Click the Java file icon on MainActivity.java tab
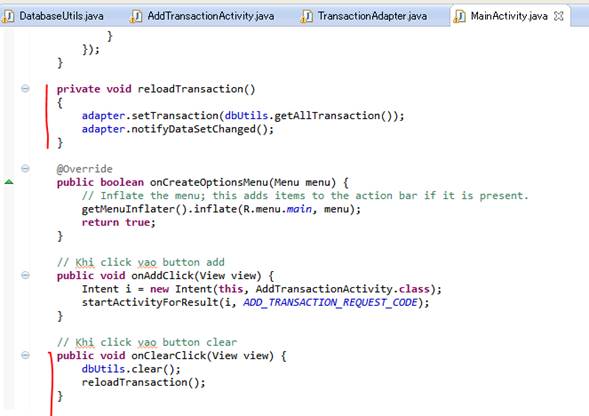The image size is (589, 416). point(459,16)
